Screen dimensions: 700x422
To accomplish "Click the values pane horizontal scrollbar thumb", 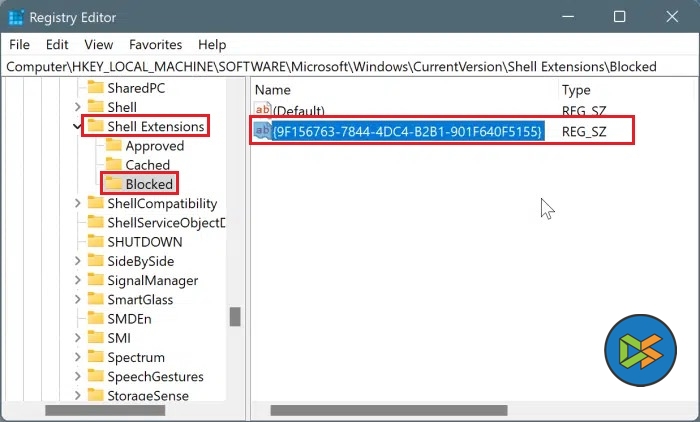I will coord(389,410).
